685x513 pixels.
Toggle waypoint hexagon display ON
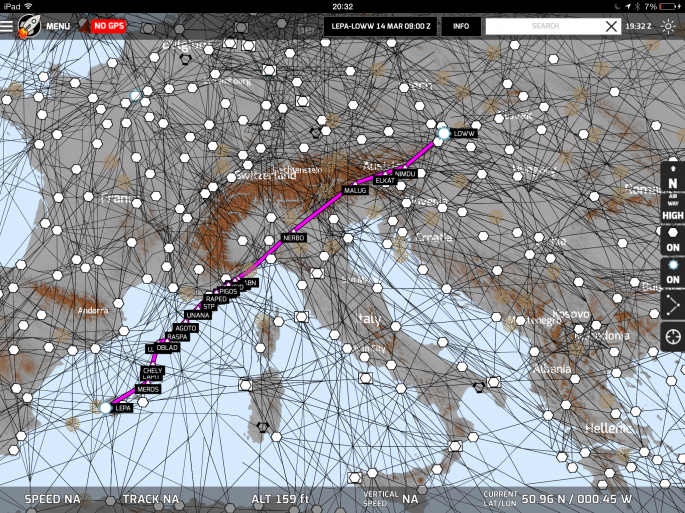point(673,239)
